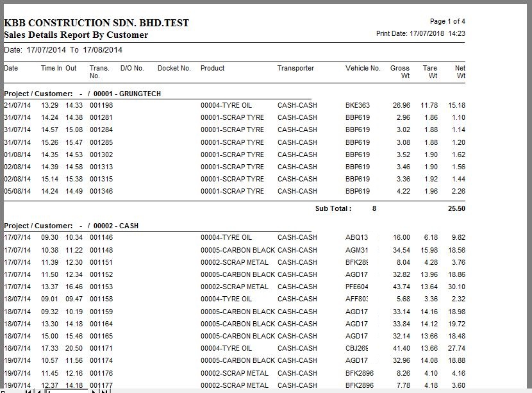The width and height of the screenshot is (532, 393).
Task: Click vehicle 'BBP619' in row 001285
Action: pyautogui.click(x=358, y=142)
